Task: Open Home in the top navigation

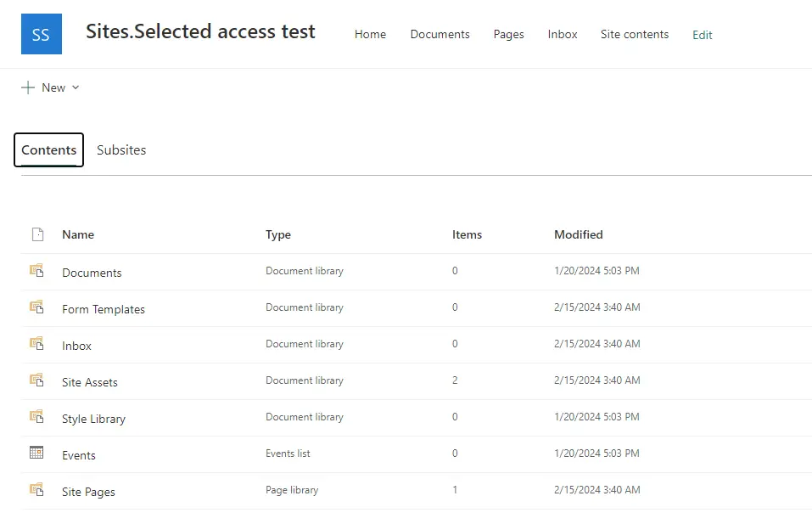Action: pyautogui.click(x=370, y=35)
